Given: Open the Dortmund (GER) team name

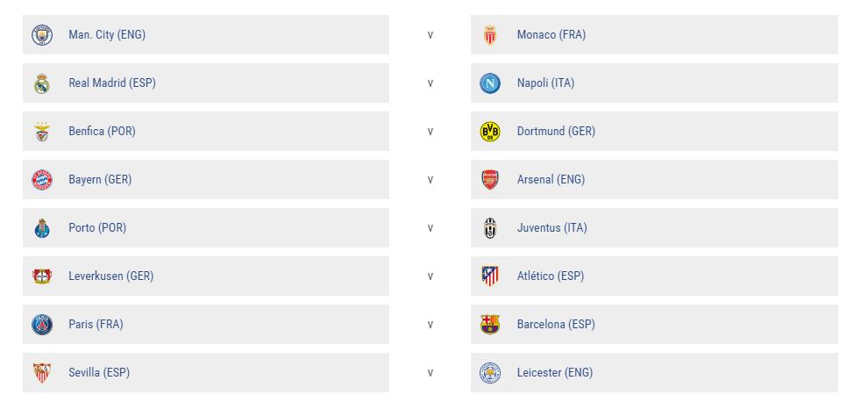Looking at the screenshot, I should (556, 132).
